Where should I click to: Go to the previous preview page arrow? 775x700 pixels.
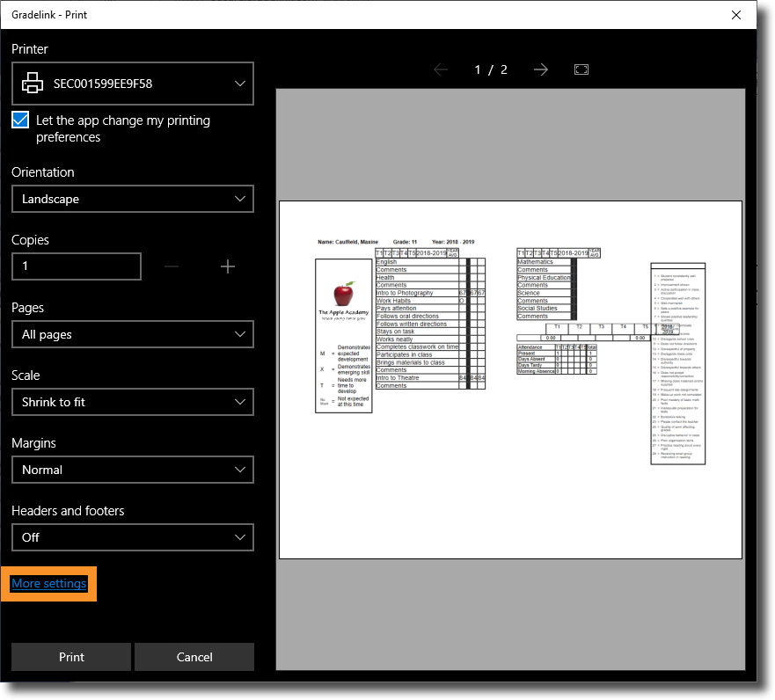pos(441,69)
